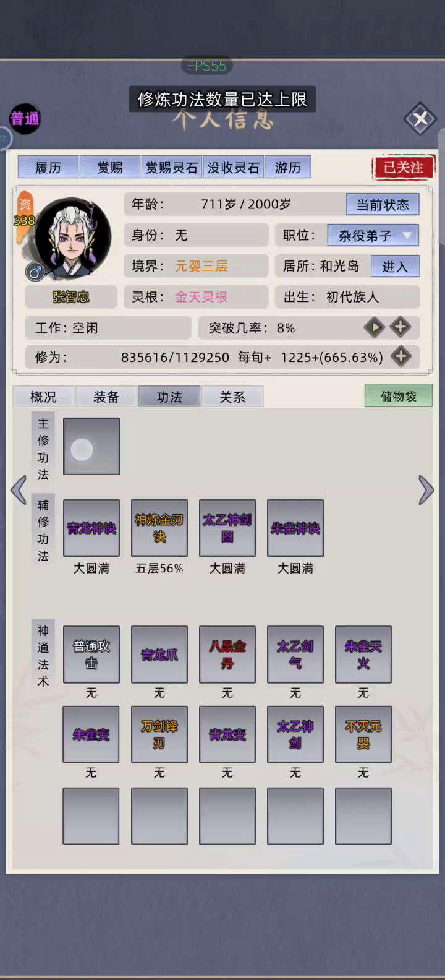Select the 神炼金刃诀 skill slot
The width and height of the screenshot is (445, 980).
(159, 528)
